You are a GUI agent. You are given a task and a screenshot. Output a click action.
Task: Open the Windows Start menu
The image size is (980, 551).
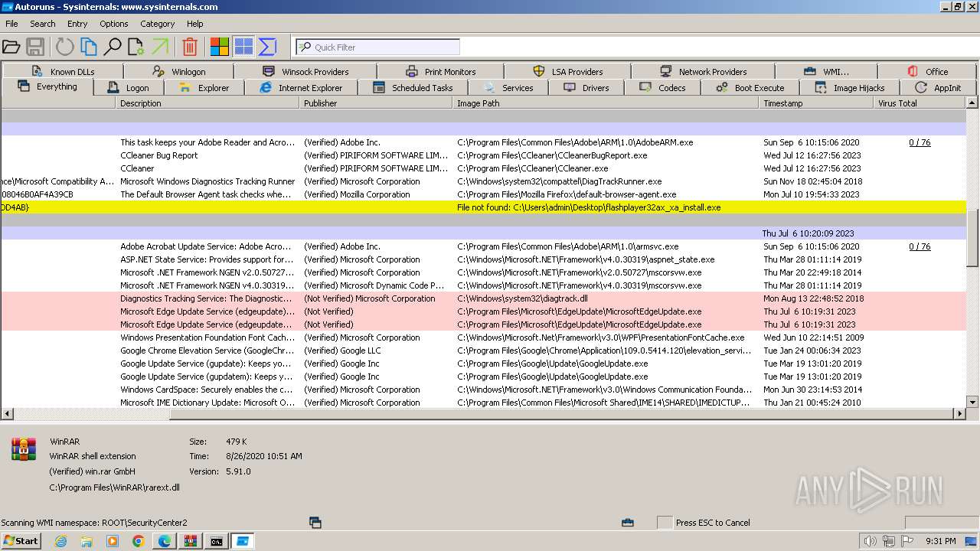[x=21, y=541]
